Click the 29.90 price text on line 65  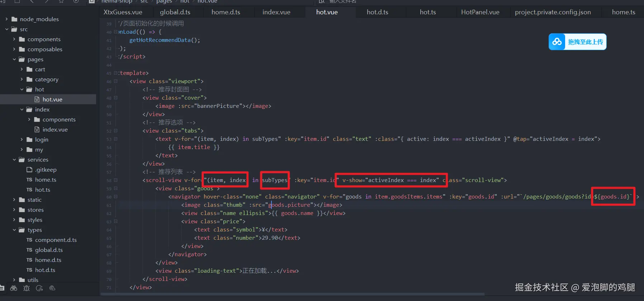[270, 238]
